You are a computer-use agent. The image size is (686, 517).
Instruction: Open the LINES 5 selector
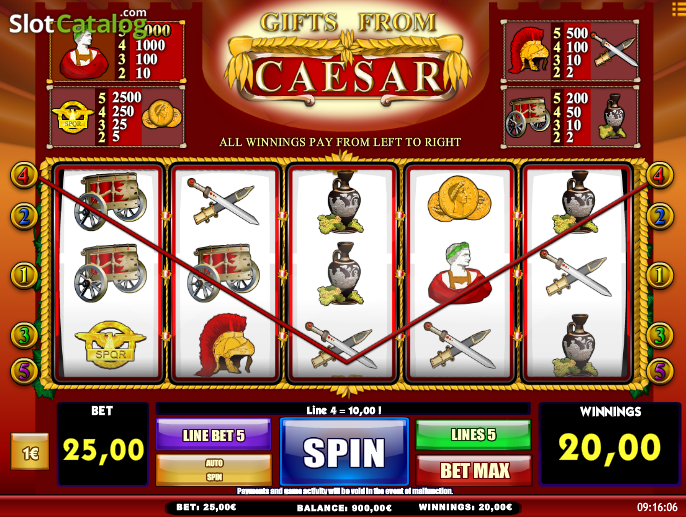[473, 434]
